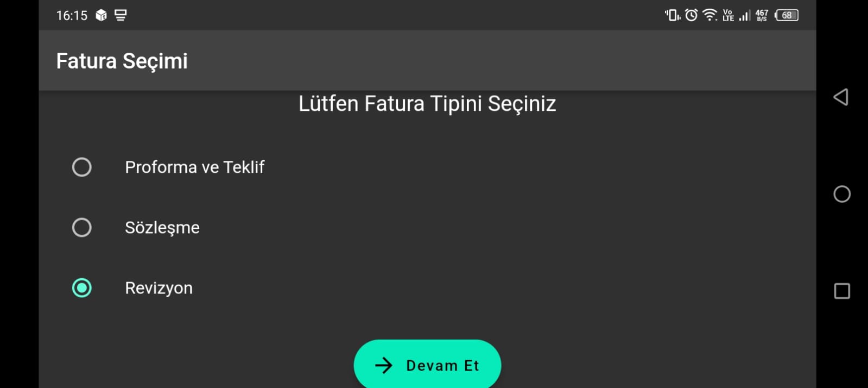Choose the Sözleşme radio option
This screenshot has height=388, width=868.
pos(82,227)
